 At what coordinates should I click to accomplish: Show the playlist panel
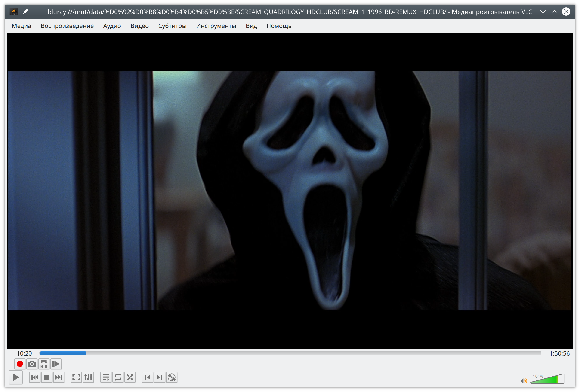(106, 377)
